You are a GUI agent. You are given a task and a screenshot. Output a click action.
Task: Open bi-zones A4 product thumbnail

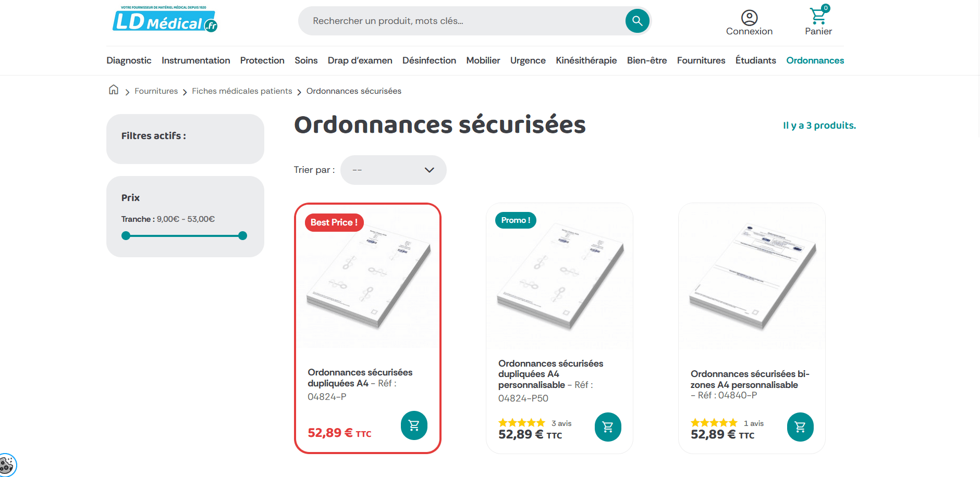(751, 276)
